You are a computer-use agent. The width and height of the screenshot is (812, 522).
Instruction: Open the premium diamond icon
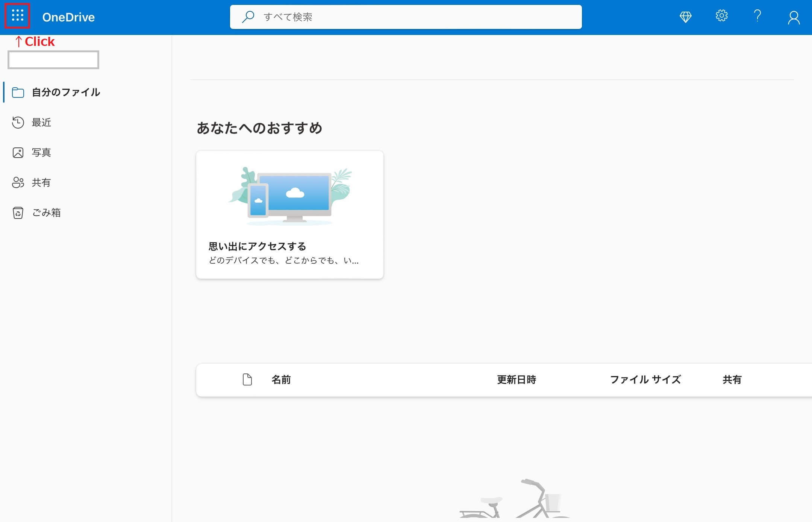(685, 17)
